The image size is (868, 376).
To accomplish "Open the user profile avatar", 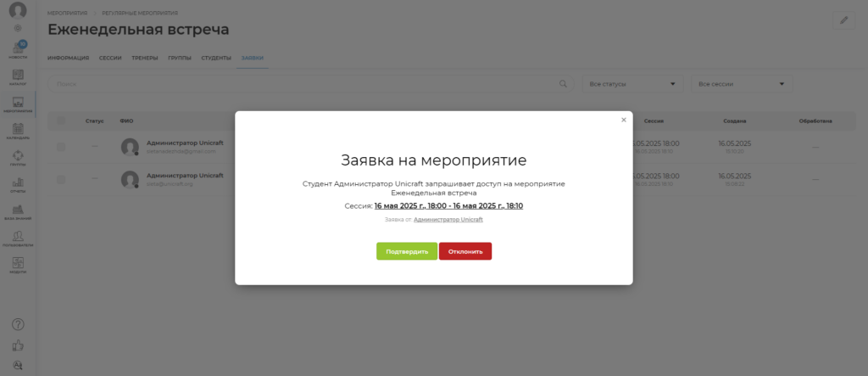I will [x=18, y=10].
